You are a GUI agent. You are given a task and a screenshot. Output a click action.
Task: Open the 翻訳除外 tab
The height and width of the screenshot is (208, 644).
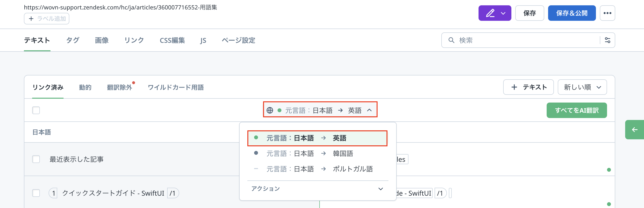(119, 87)
